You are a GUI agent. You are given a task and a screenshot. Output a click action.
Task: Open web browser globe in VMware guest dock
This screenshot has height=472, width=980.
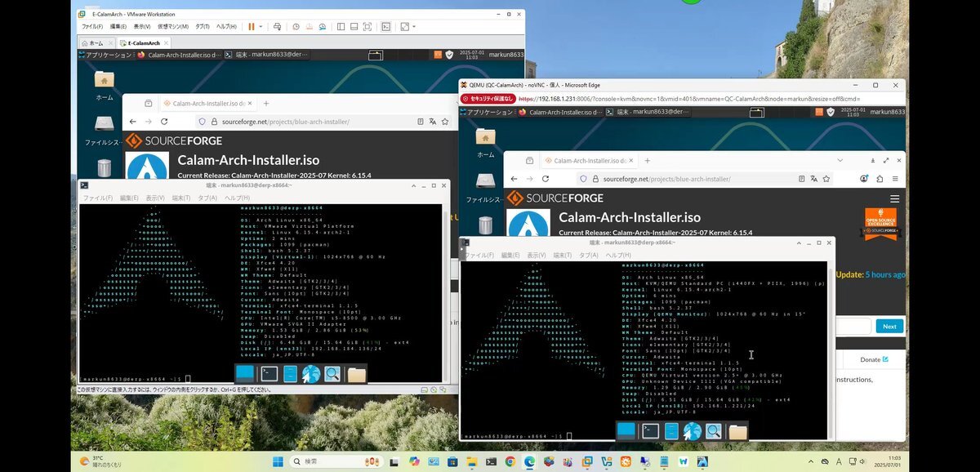[x=310, y=374]
